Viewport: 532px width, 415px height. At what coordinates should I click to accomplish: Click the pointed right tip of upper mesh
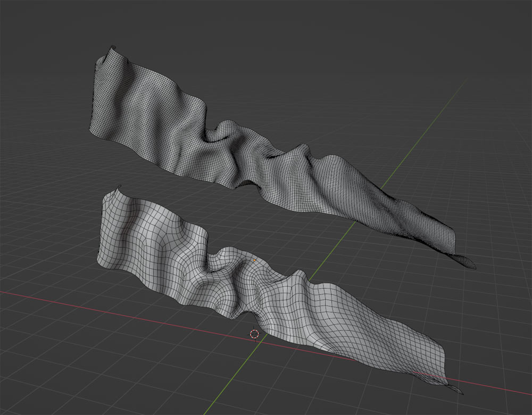(472, 266)
